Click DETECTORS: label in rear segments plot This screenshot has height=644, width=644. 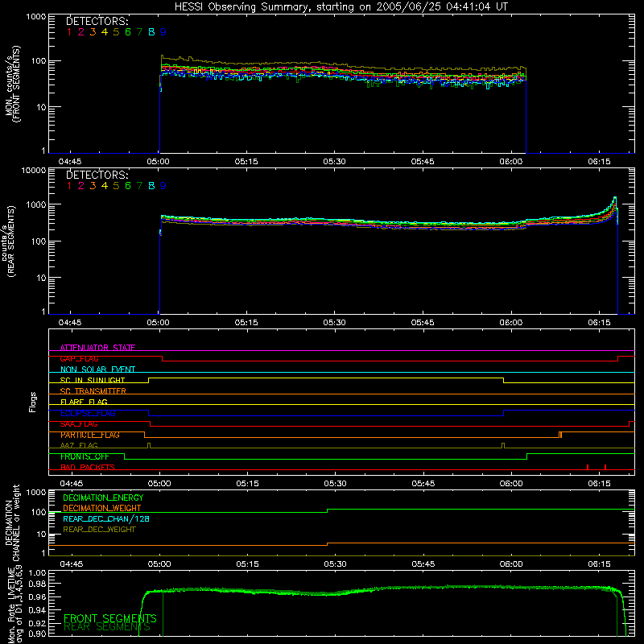(97, 175)
